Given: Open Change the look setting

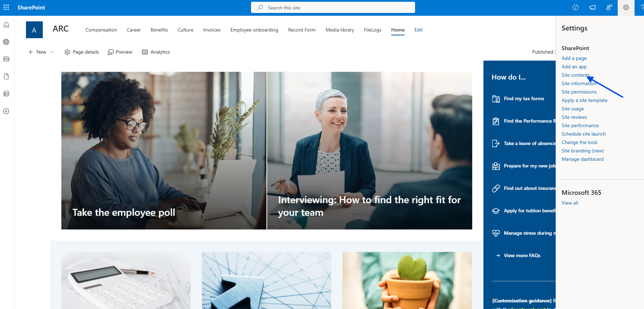Looking at the screenshot, I should pyautogui.click(x=579, y=142).
